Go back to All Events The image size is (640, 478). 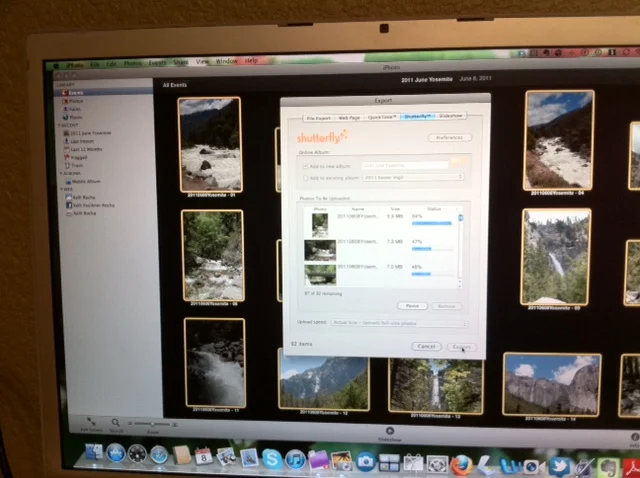(x=174, y=85)
